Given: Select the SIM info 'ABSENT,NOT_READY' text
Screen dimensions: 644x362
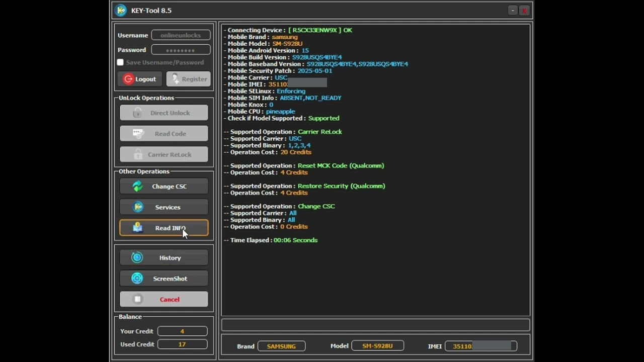Looking at the screenshot, I should tap(310, 98).
